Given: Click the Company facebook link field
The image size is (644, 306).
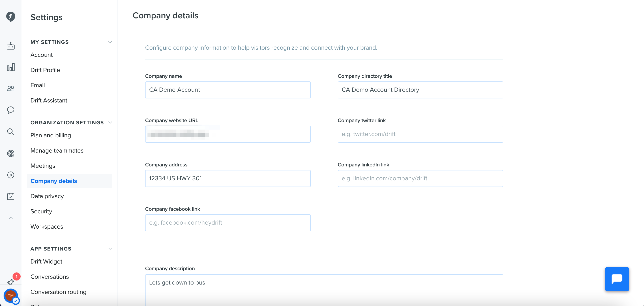Looking at the screenshot, I should click(x=228, y=223).
